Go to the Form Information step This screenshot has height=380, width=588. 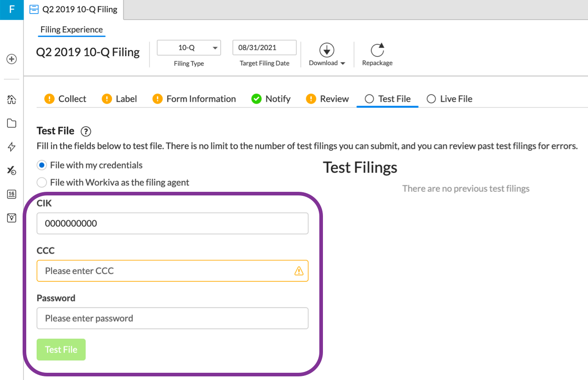click(x=194, y=99)
